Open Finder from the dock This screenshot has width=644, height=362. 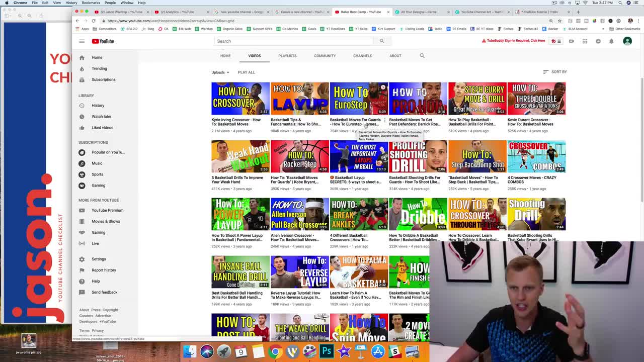189,350
